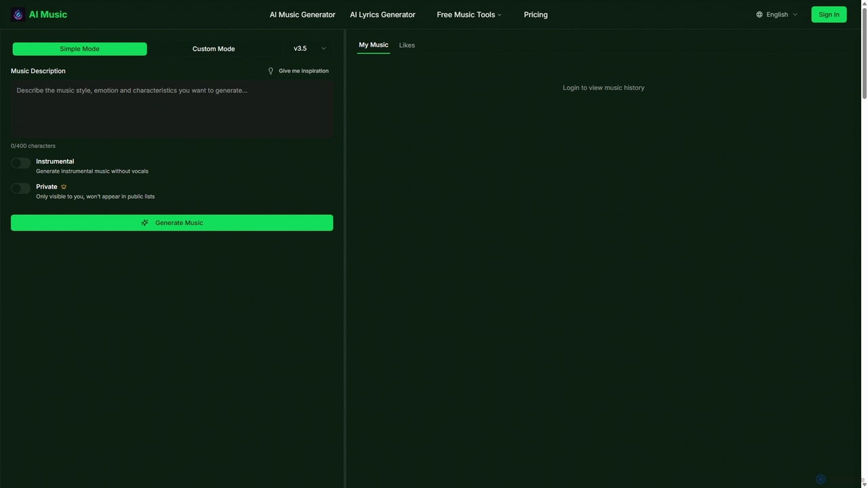Click the AI Music brand name
868x488 pixels.
[x=47, y=14]
